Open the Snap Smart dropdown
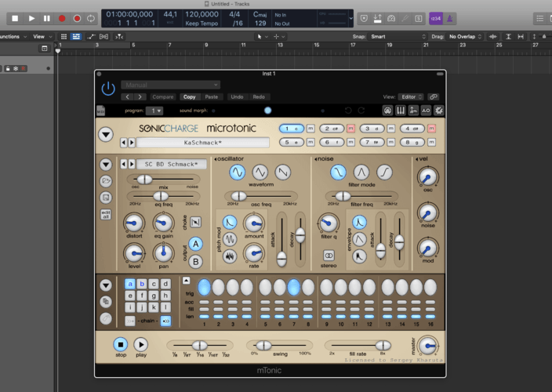 [397, 37]
